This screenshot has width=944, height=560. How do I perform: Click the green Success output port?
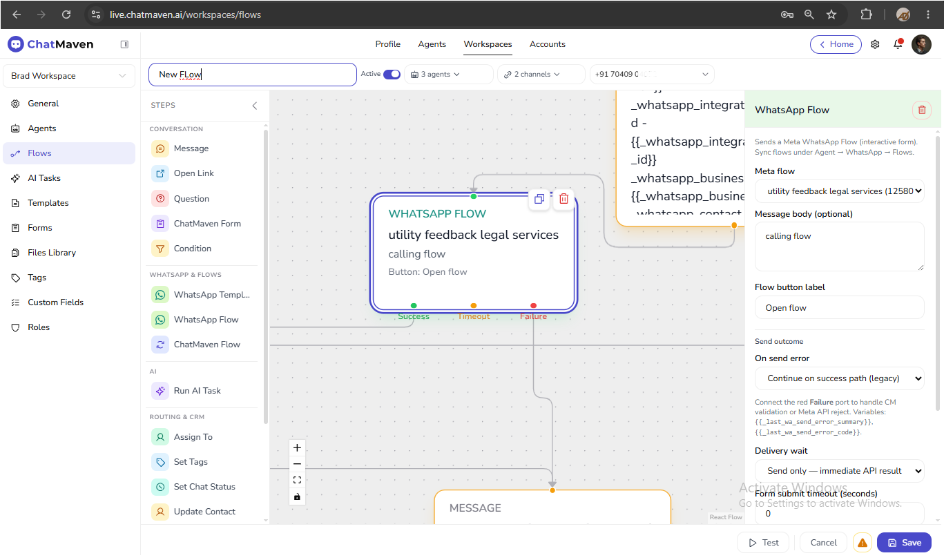(414, 305)
